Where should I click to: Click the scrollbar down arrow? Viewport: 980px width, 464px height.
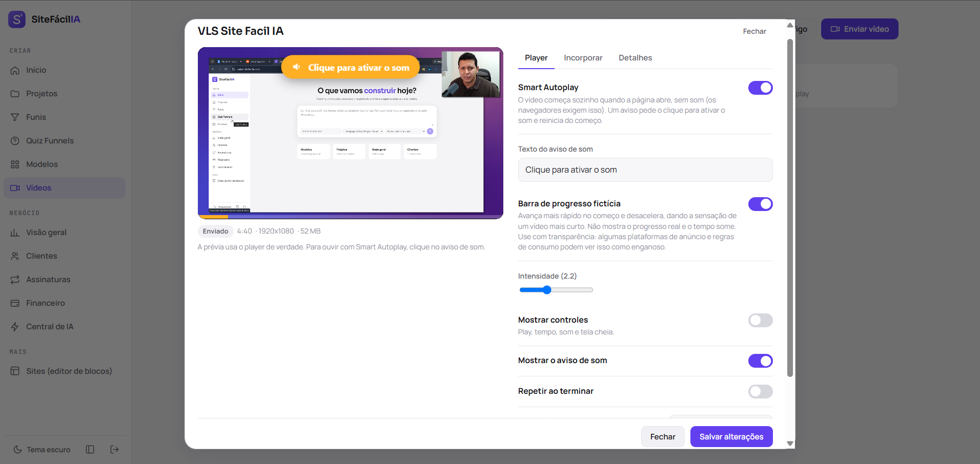[x=790, y=444]
